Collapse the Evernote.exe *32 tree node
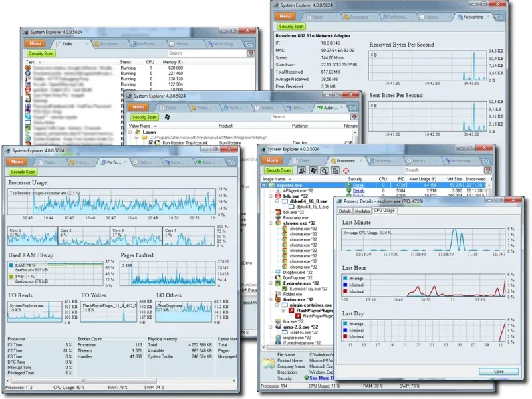 tap(271, 283)
